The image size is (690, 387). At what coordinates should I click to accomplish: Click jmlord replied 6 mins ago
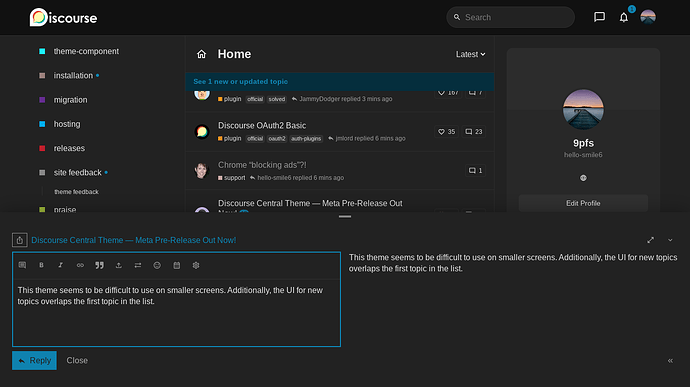[x=367, y=138]
